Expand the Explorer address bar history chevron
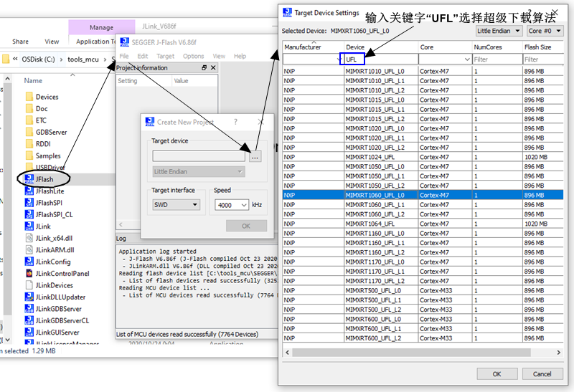The image size is (574, 392). [15, 59]
